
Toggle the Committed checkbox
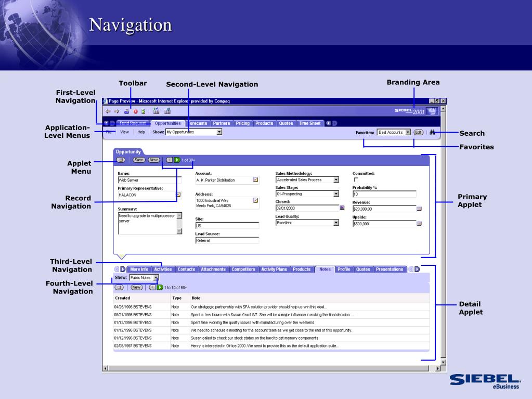356,180
